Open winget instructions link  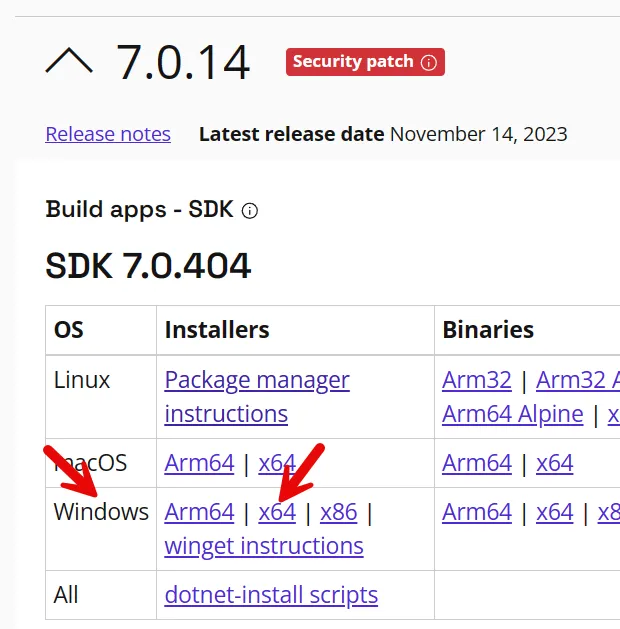point(264,546)
